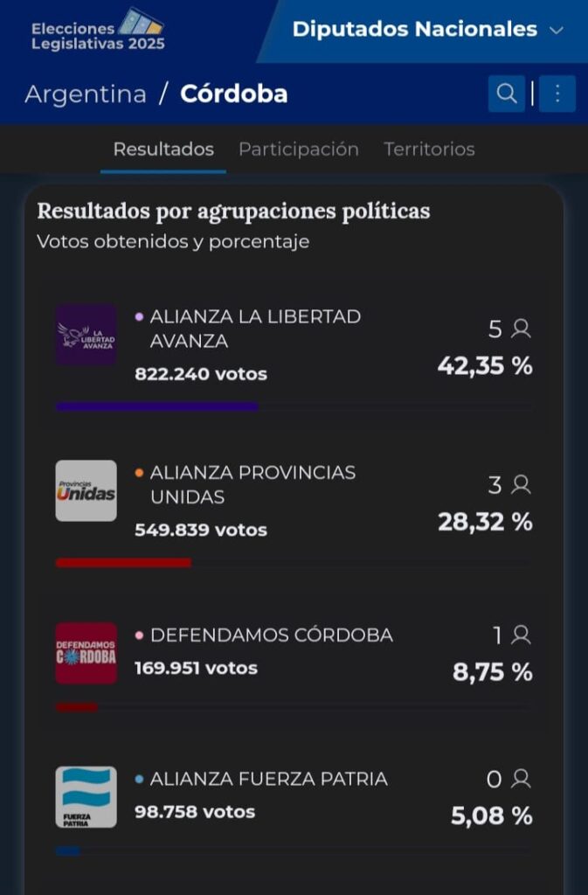The height and width of the screenshot is (895, 588).
Task: Click the Defendamos Córdoba party logo
Action: pos(86,653)
